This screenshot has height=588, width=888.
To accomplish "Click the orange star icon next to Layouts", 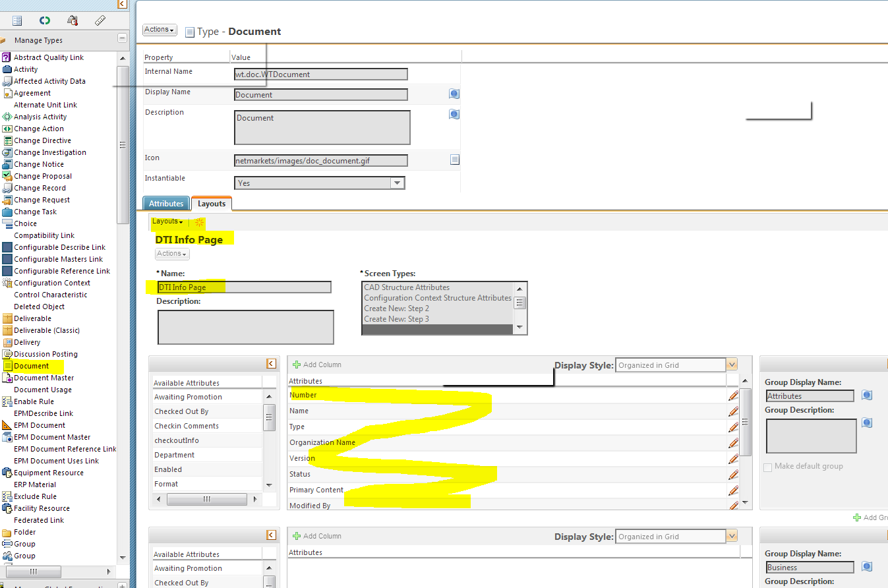I will click(199, 222).
